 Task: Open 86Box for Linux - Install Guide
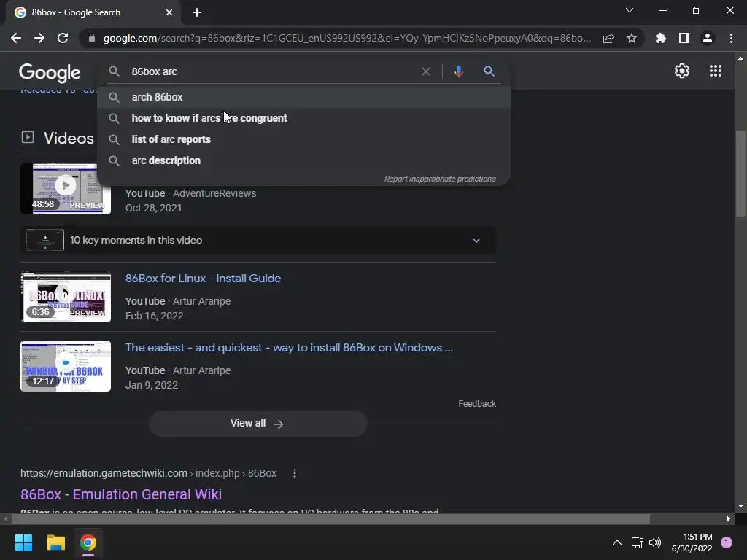coord(203,279)
